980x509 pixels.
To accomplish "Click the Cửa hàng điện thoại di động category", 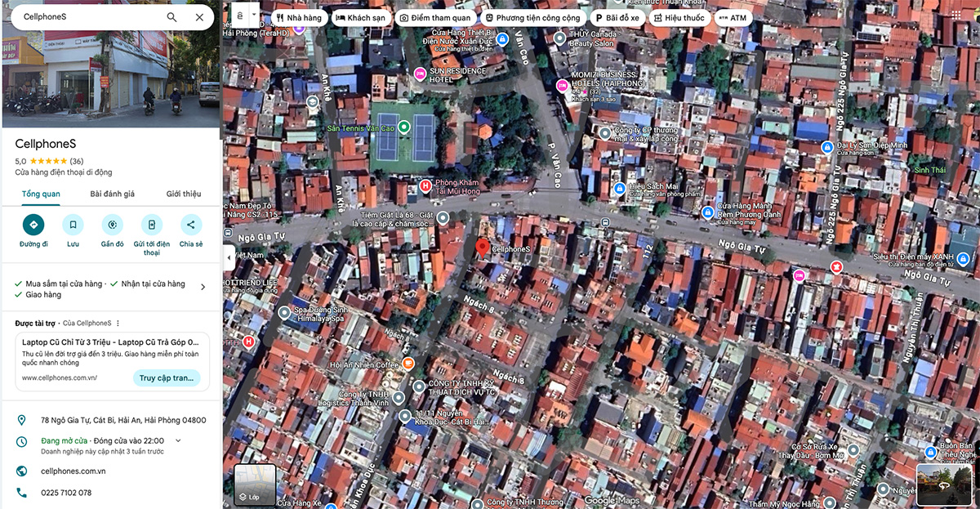I will coord(64,172).
